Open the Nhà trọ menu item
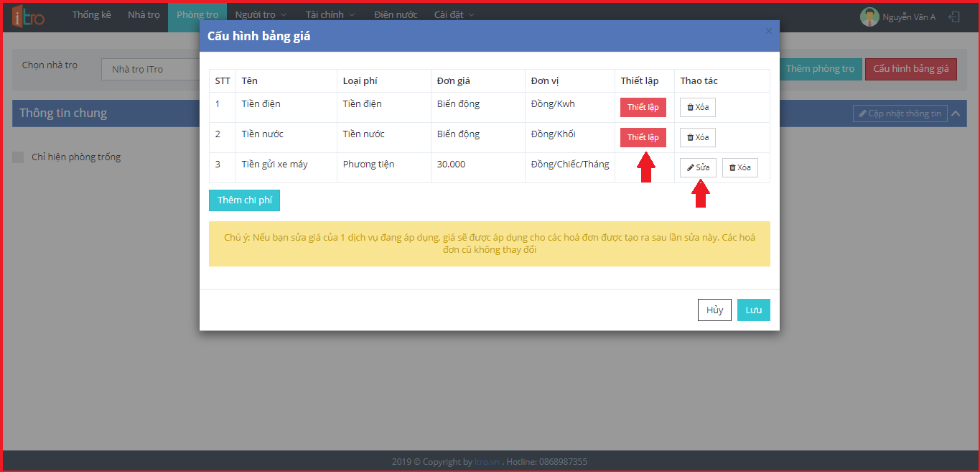This screenshot has width=980, height=472. [144, 15]
